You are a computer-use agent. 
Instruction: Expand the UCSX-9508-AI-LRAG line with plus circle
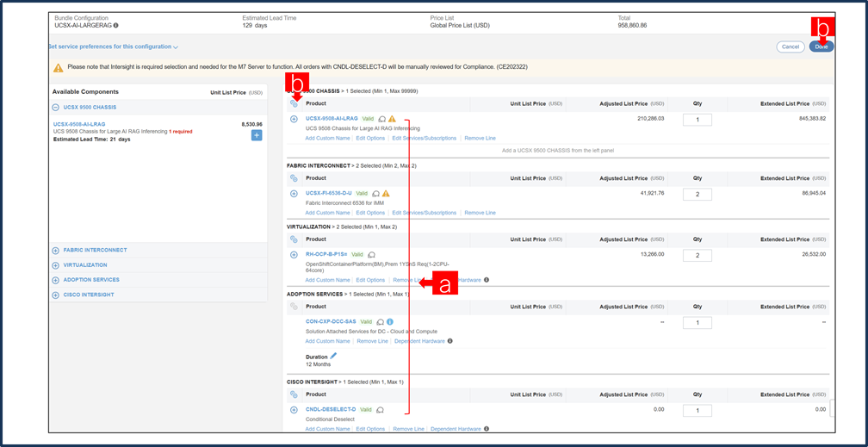(294, 119)
